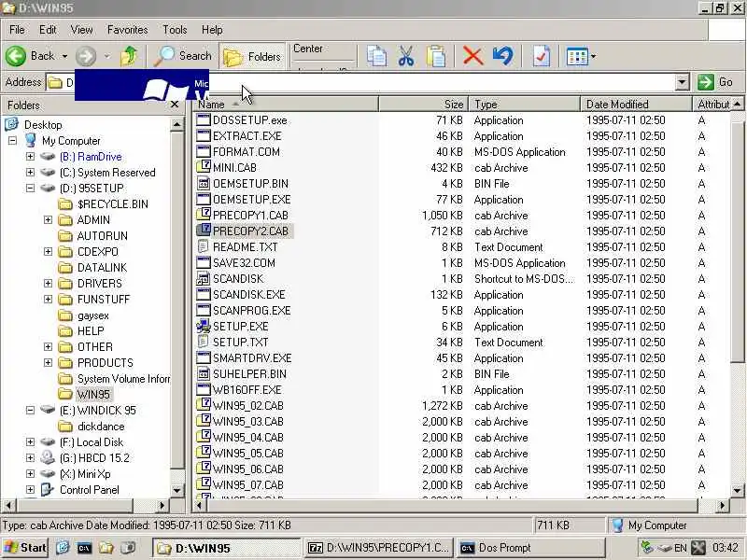Click the Forward arrow toolbar icon

tap(86, 56)
